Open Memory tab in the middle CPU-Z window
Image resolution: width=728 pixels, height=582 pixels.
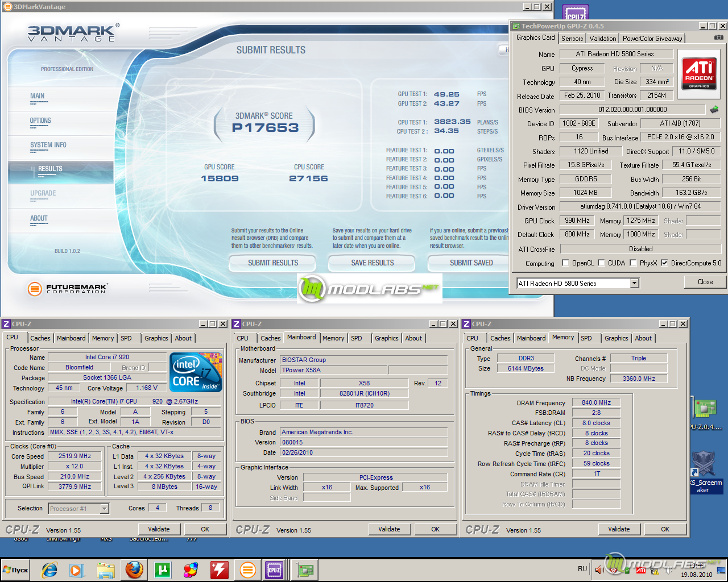(333, 338)
